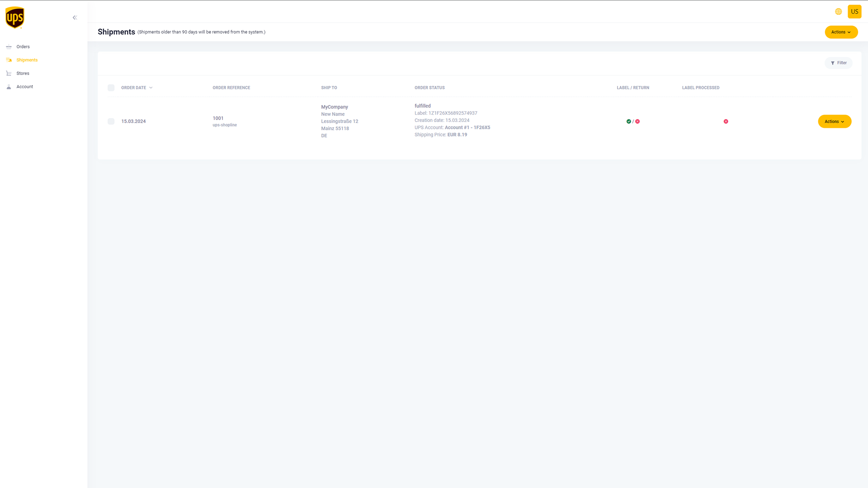This screenshot has width=868, height=488.
Task: Open the Filter button
Action: point(838,63)
